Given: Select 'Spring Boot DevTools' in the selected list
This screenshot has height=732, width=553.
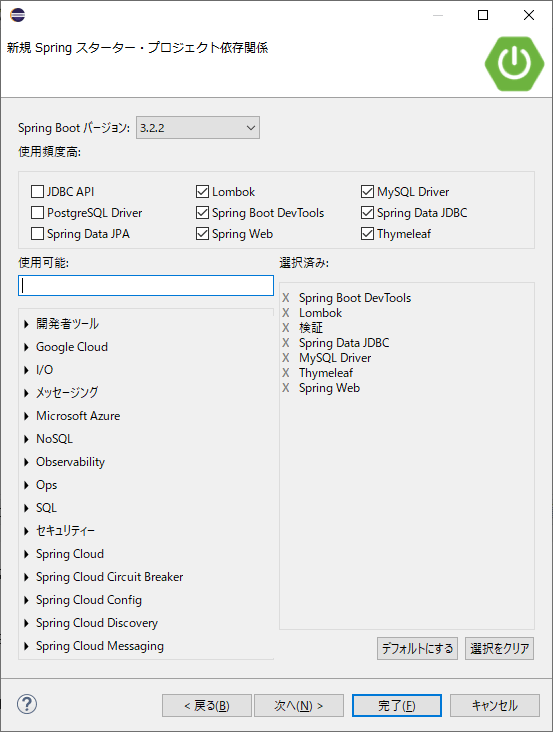Looking at the screenshot, I should tap(355, 298).
